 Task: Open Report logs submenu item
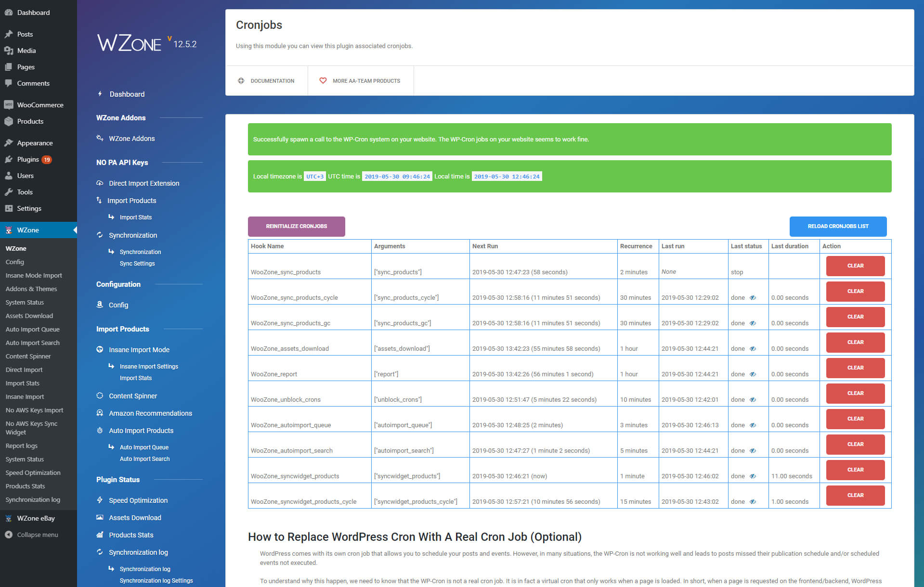pos(21,446)
